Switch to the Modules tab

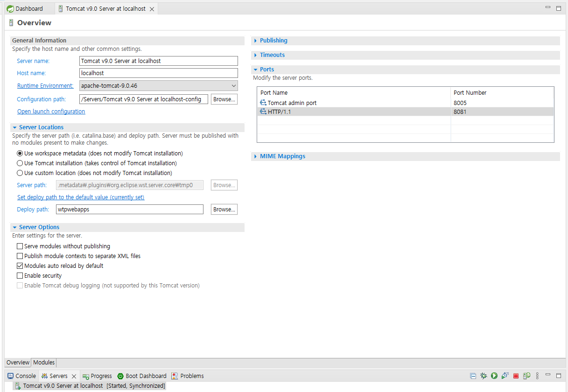click(44, 363)
